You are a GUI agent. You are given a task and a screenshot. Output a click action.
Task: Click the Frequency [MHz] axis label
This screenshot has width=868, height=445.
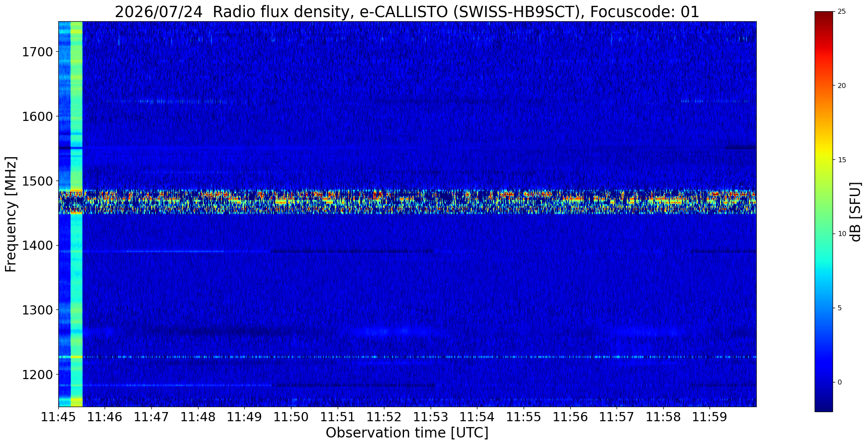[11, 214]
